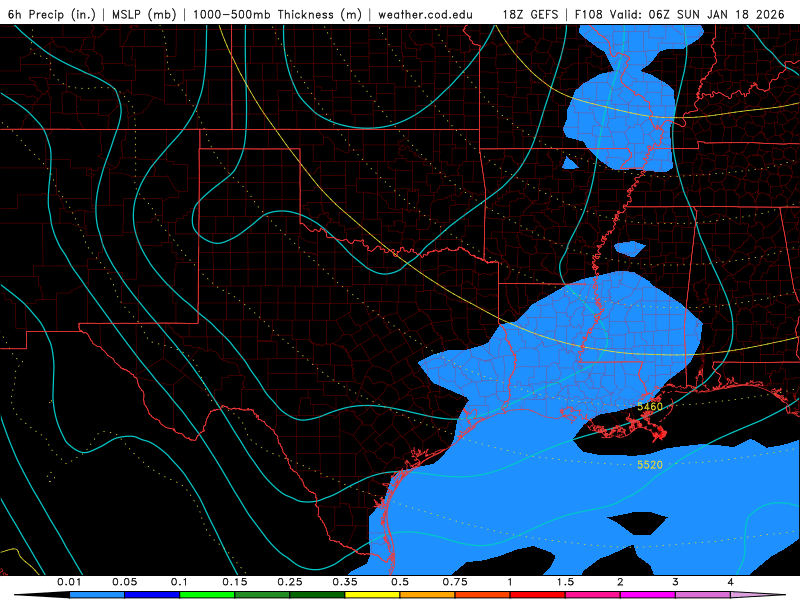
Task: Select the violet 3 inch color swatch
Action: [x=703, y=595]
